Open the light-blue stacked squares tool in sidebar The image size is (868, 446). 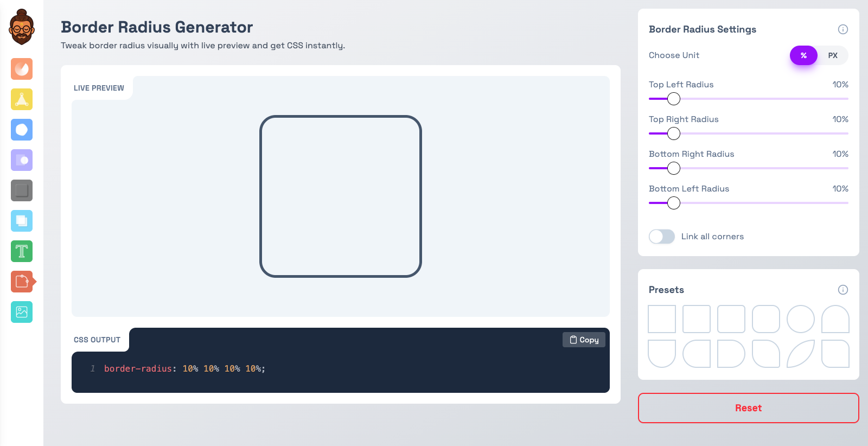click(x=22, y=221)
